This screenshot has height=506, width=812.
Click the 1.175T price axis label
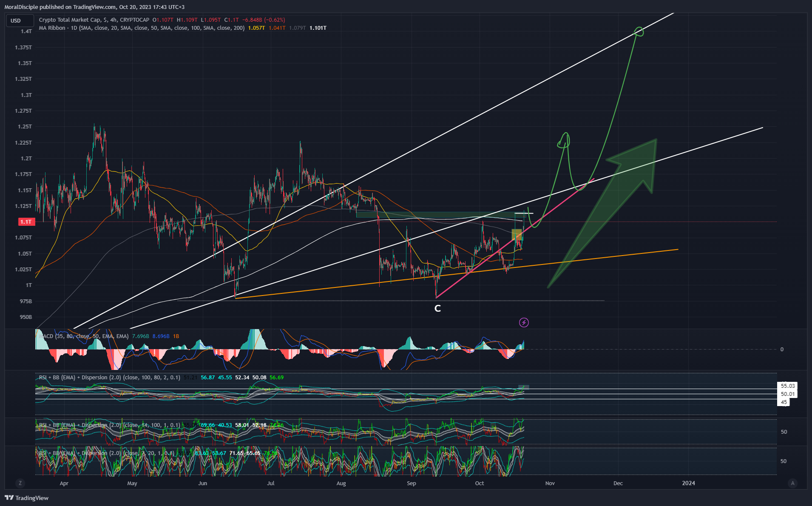coord(24,174)
